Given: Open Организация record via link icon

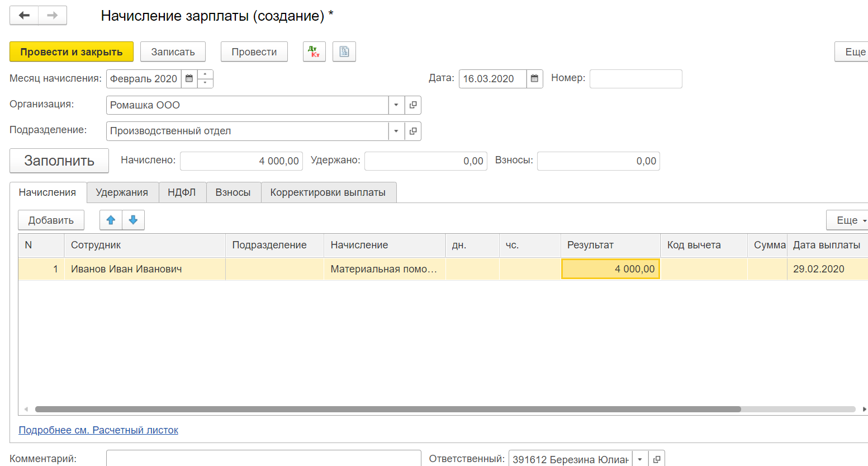Looking at the screenshot, I should [x=413, y=105].
